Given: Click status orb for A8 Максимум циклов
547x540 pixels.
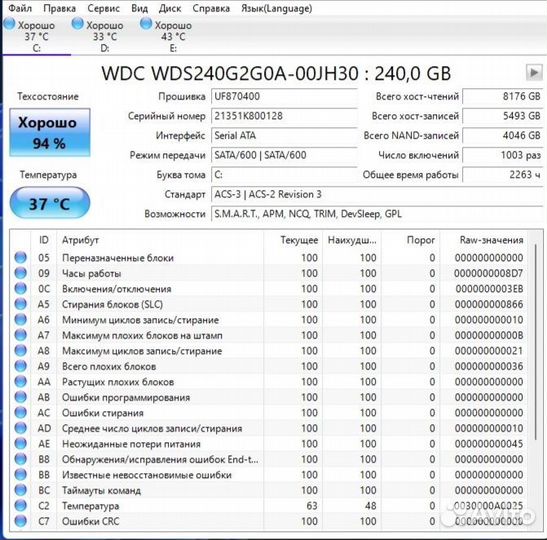Looking at the screenshot, I should (x=21, y=350).
